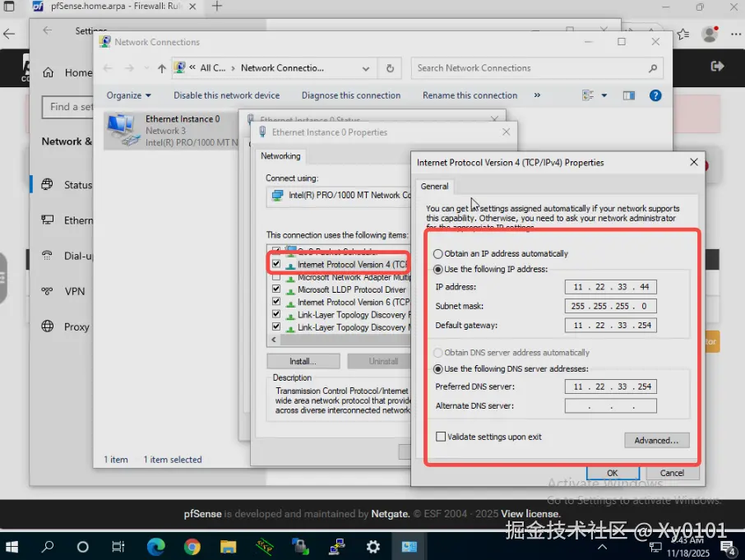Click the change your view icon
The height and width of the screenshot is (560, 745).
pyautogui.click(x=588, y=95)
